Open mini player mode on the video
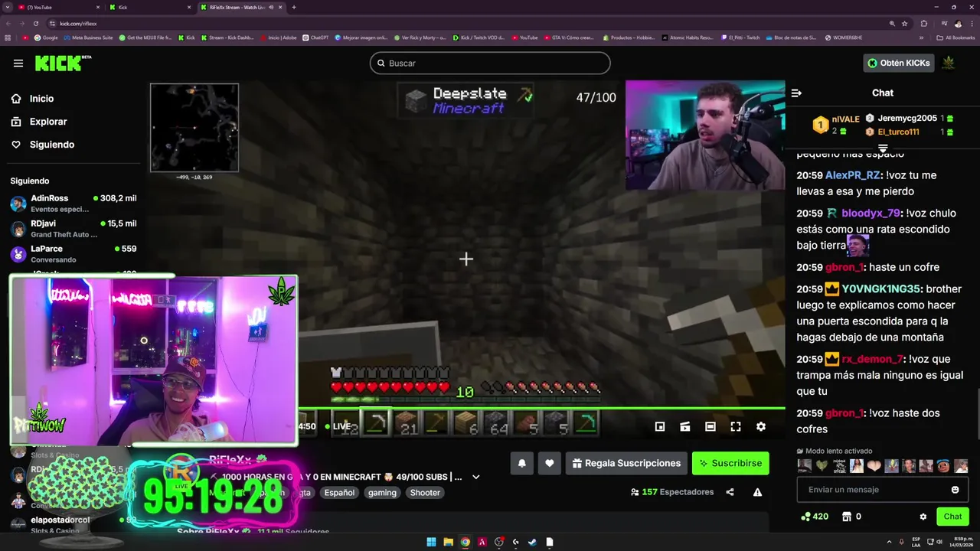The image size is (980, 551). coord(660,427)
